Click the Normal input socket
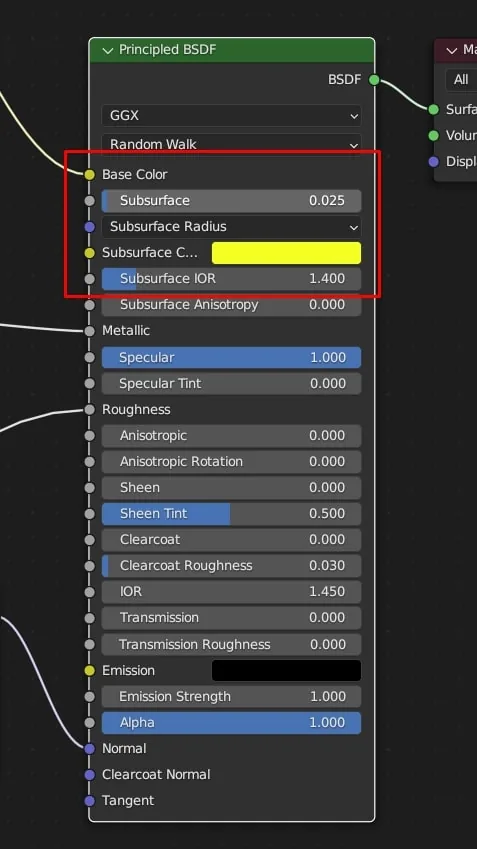This screenshot has width=477, height=849. (x=89, y=748)
